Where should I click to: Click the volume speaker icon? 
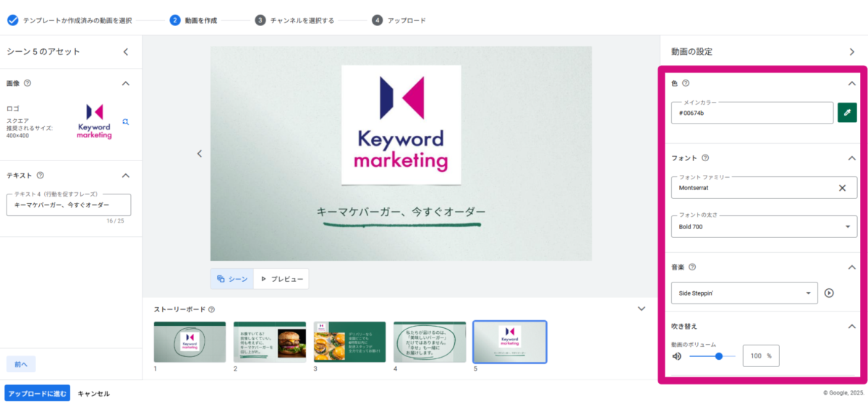tap(677, 356)
